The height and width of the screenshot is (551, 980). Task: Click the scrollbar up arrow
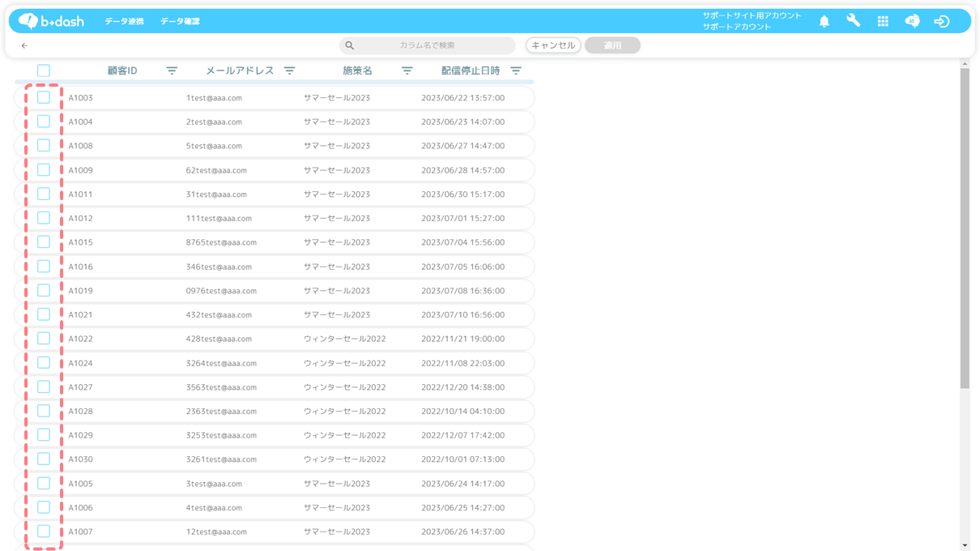coord(965,63)
